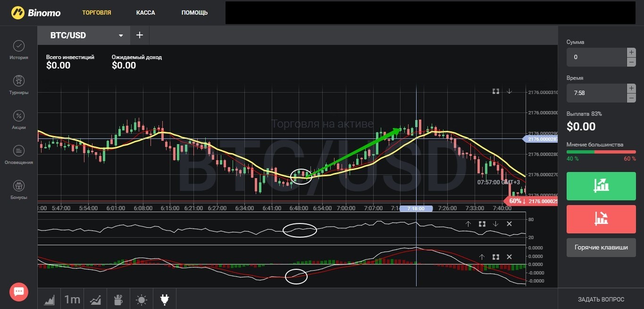The image size is (644, 309).
Task: Decrease the Сумма amount with minus
Action: click(631, 62)
